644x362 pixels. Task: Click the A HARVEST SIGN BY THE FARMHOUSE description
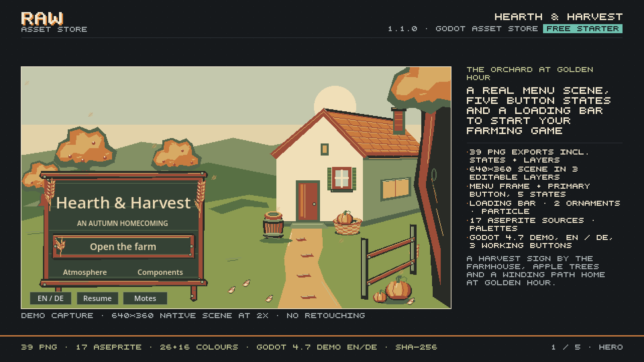(536, 270)
